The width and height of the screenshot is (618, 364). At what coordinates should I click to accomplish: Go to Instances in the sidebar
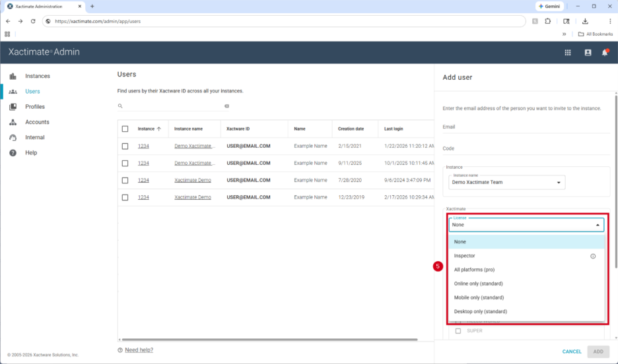point(37,76)
